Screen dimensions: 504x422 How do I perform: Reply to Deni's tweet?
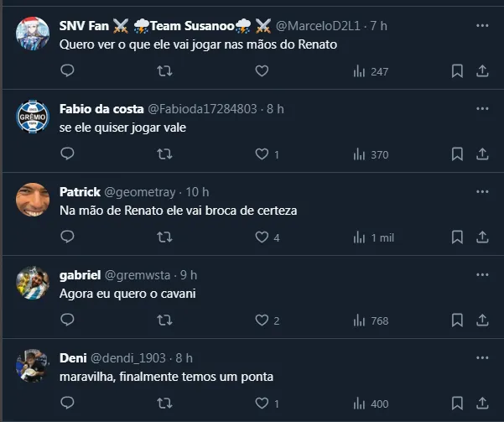[x=67, y=403]
